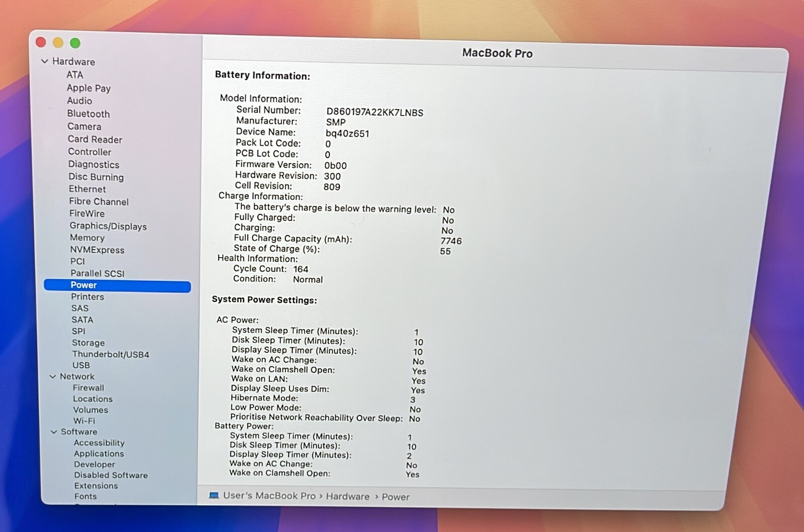This screenshot has height=532, width=804.
Task: Open the Camera hardware entry
Action: tap(84, 127)
